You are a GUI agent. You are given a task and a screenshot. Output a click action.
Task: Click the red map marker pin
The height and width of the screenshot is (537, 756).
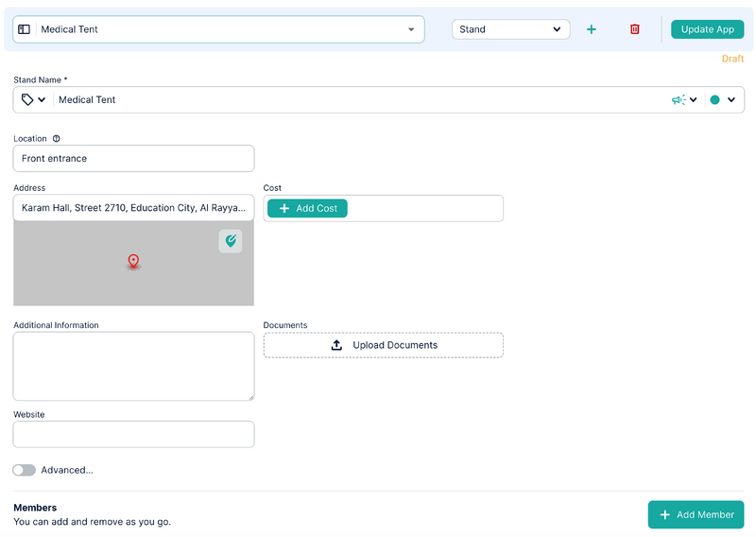pyautogui.click(x=133, y=262)
